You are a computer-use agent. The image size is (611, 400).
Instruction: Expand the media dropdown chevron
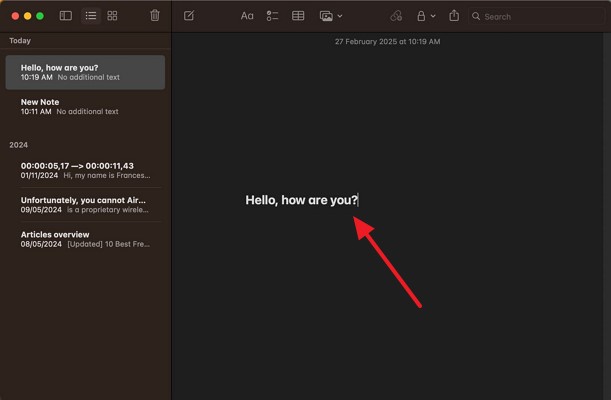(340, 16)
